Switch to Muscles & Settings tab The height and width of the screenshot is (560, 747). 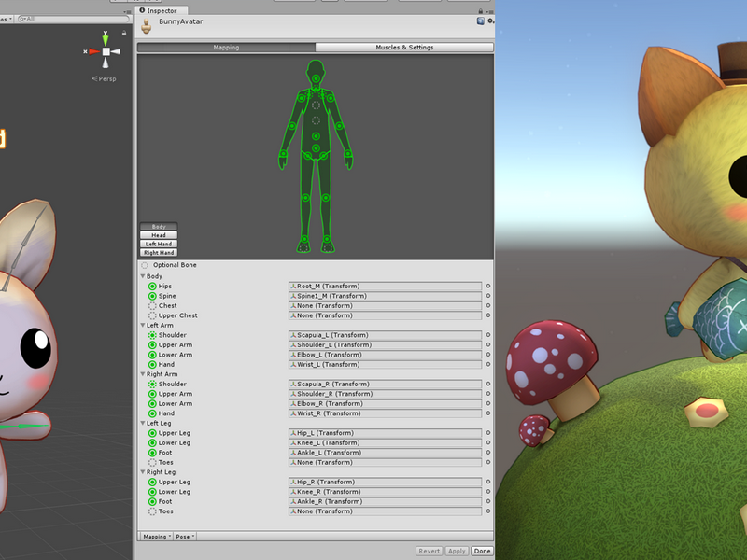[404, 48]
